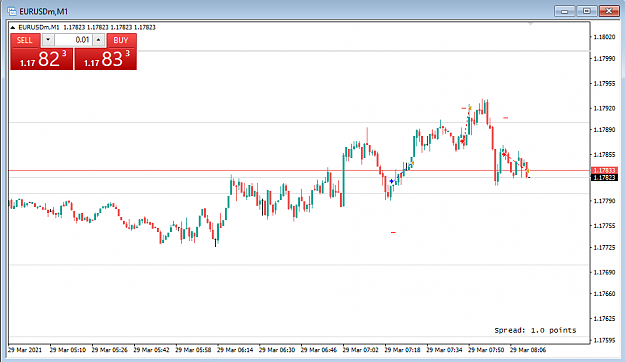The image size is (625, 362).
Task: Click the 29 Mar 05:42 time label
Action: pyautogui.click(x=151, y=350)
